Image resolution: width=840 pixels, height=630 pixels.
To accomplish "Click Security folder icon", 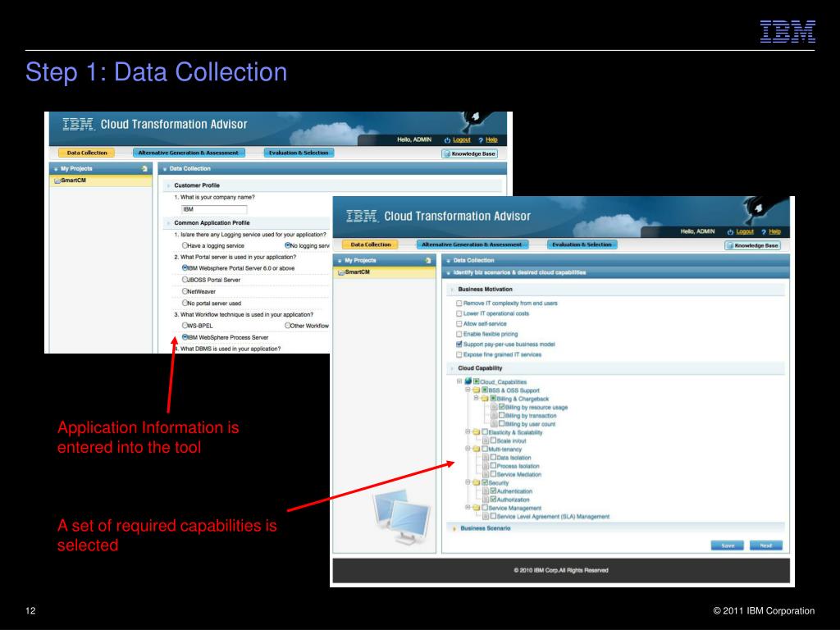I will click(x=476, y=482).
